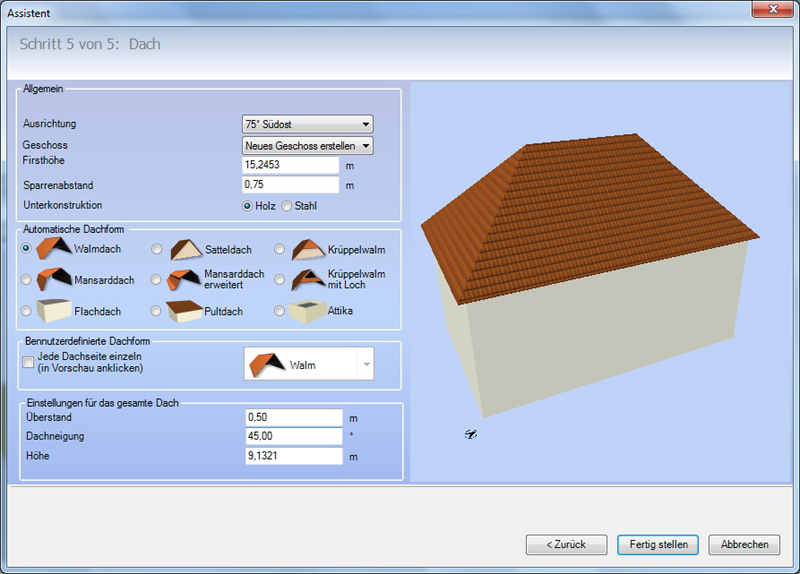This screenshot has width=800, height=574.
Task: Click the Pultdach label text
Action: pyautogui.click(x=223, y=311)
